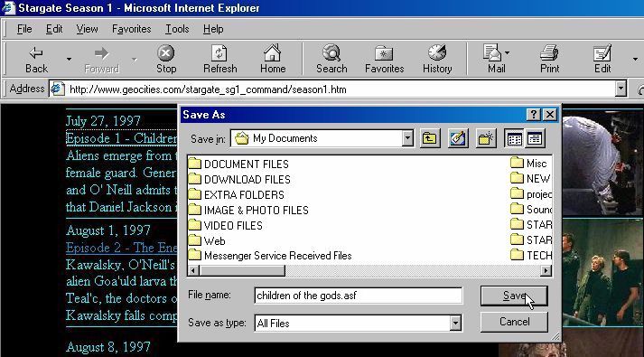
Task: Click the Up One Level folder icon
Action: (x=430, y=138)
